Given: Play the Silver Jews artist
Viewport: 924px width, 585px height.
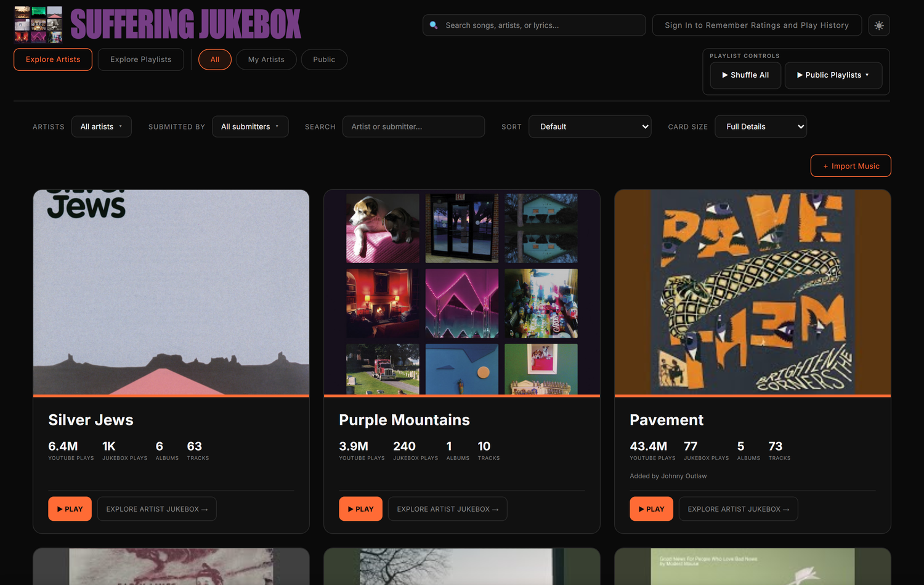Looking at the screenshot, I should pyautogui.click(x=70, y=509).
